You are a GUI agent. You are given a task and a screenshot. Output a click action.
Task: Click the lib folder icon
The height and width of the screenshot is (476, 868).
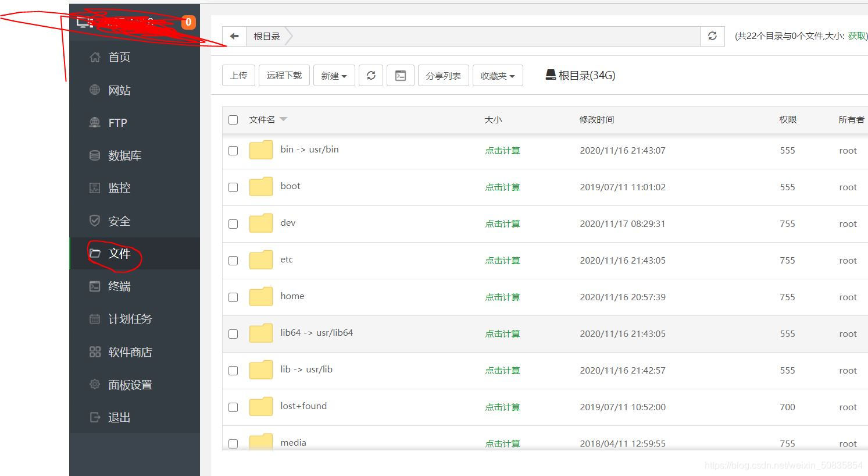(x=261, y=370)
